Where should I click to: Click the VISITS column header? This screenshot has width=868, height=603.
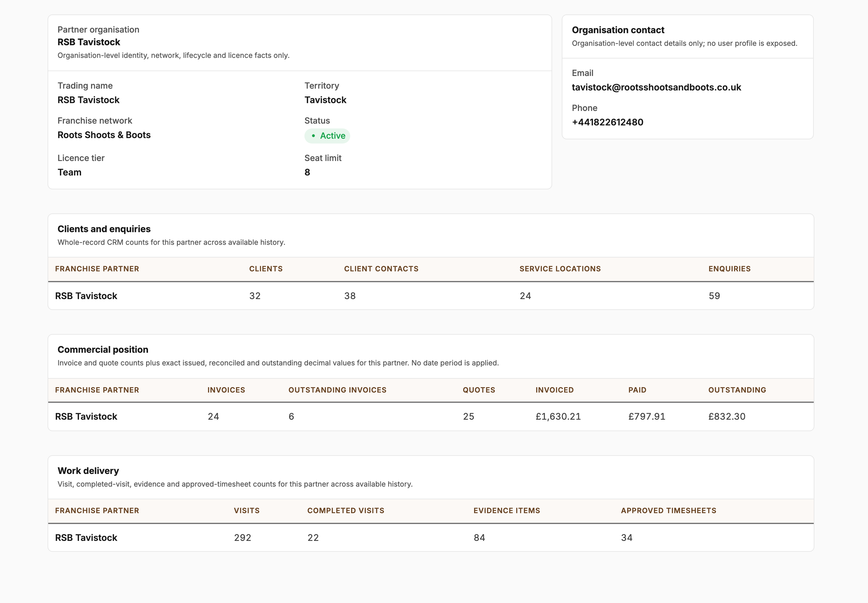(x=247, y=510)
